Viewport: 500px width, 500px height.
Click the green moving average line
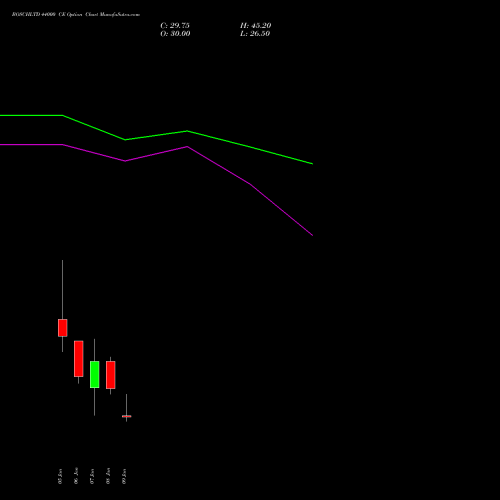tap(187, 131)
